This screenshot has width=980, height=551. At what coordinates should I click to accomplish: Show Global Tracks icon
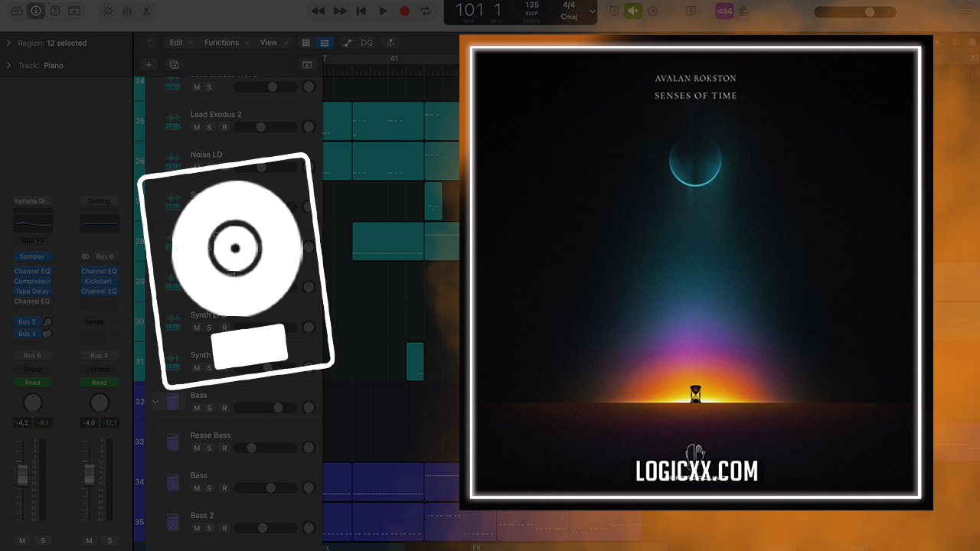(x=307, y=65)
